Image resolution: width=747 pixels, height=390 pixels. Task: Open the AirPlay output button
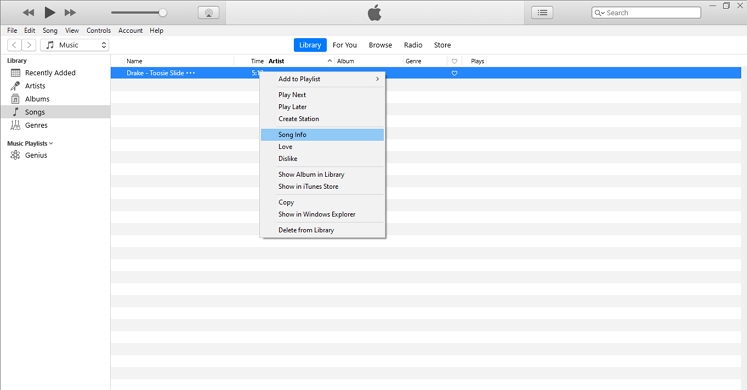[209, 13]
